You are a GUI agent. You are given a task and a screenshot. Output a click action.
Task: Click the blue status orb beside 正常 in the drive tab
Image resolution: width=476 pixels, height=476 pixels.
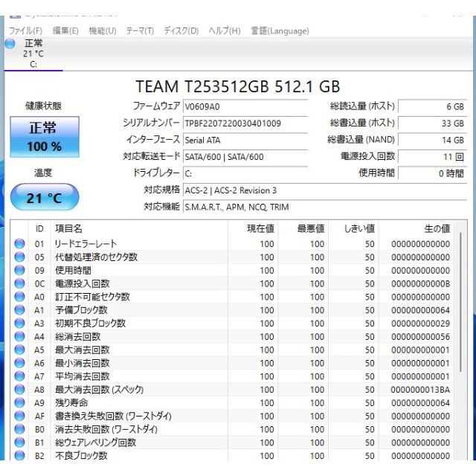tap(10, 44)
